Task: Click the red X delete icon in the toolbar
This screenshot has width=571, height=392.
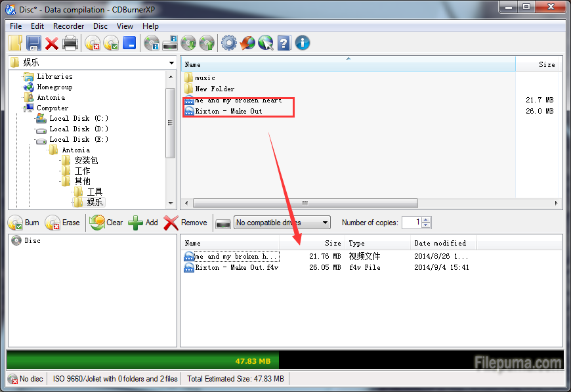Action: 52,43
